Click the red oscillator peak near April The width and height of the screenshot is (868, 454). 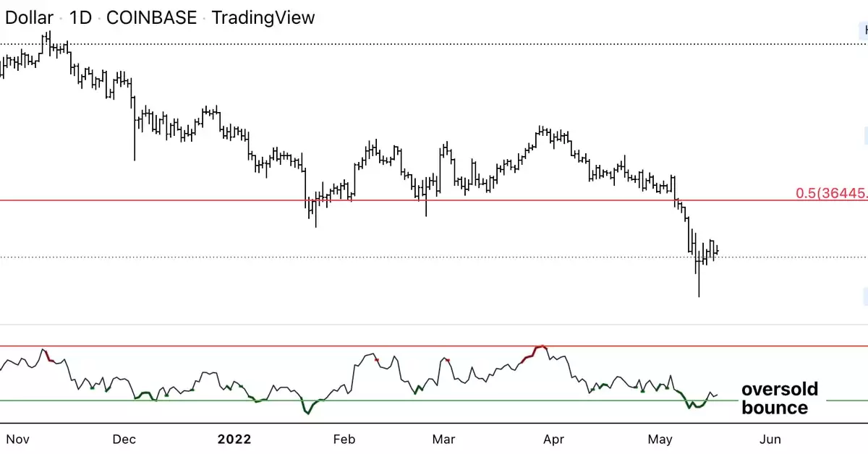coord(539,348)
